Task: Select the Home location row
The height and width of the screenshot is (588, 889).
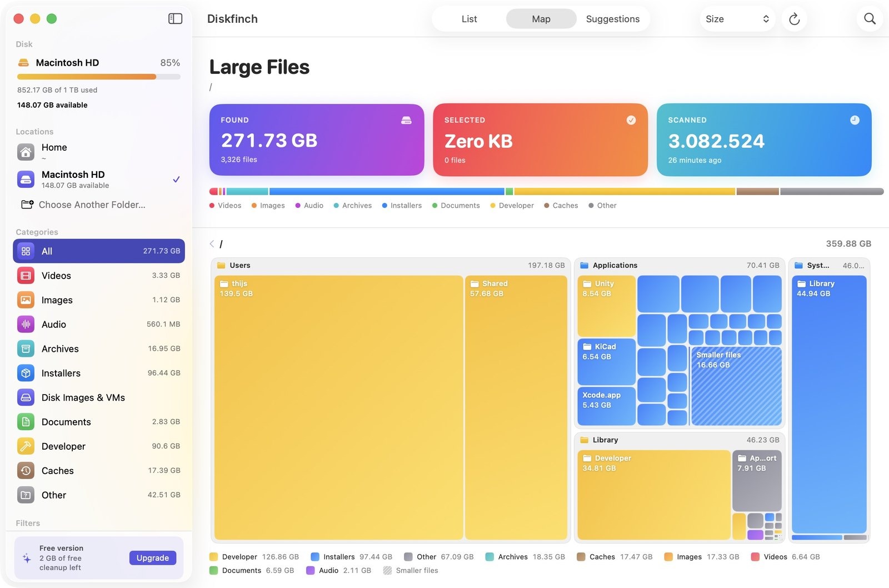Action: (99, 152)
